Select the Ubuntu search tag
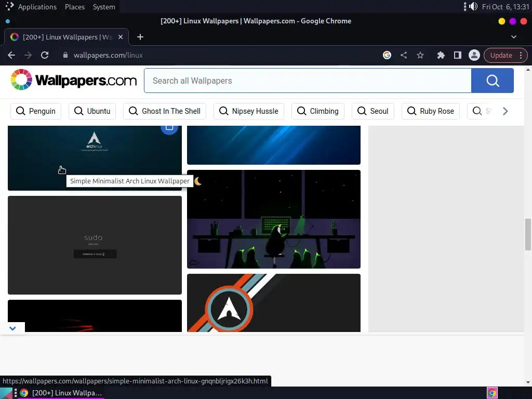532x399 pixels. pos(92,111)
